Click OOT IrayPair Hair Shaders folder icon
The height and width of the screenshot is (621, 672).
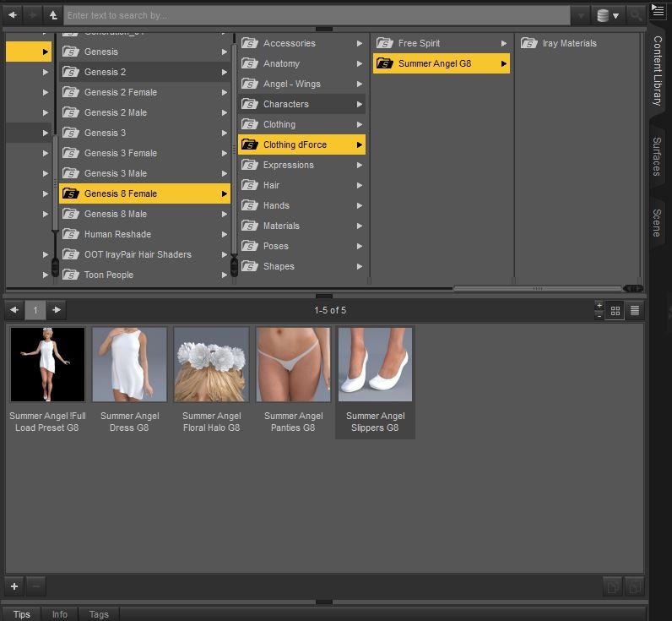pos(71,255)
